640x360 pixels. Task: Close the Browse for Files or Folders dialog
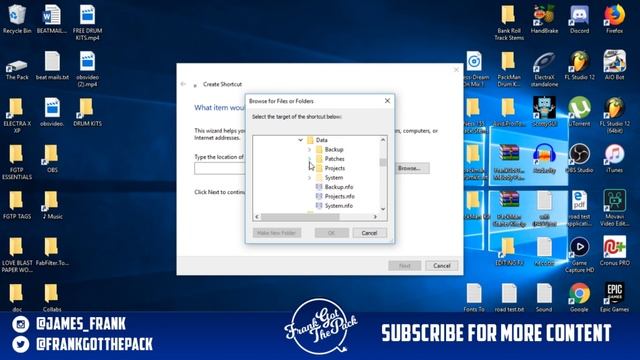[x=387, y=101]
